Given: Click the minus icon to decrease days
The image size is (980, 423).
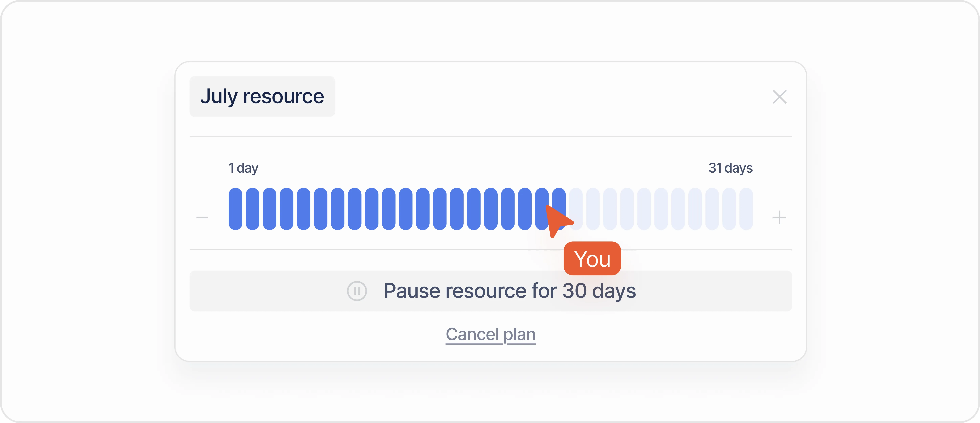Looking at the screenshot, I should coord(202,217).
